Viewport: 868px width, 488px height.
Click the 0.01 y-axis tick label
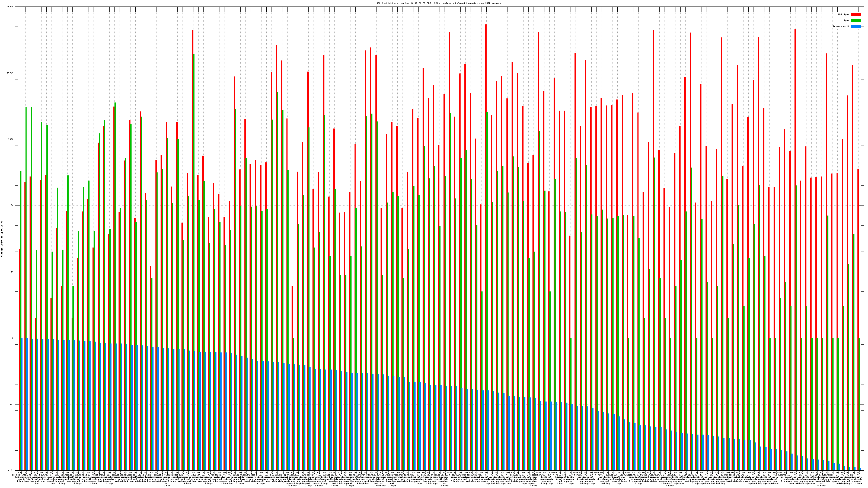click(x=11, y=470)
